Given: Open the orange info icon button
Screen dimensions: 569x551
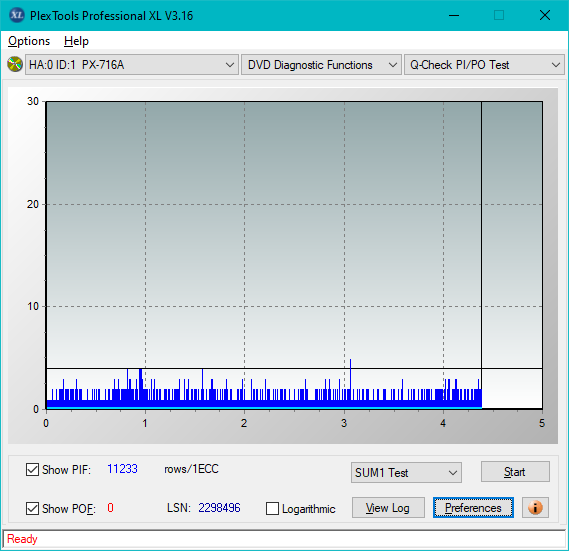Looking at the screenshot, I should pyautogui.click(x=535, y=507).
